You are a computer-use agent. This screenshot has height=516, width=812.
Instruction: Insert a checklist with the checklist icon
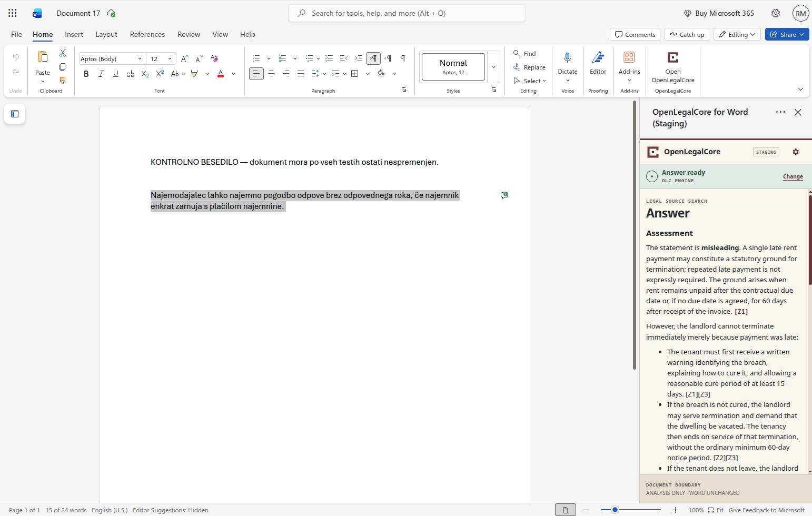329,58
